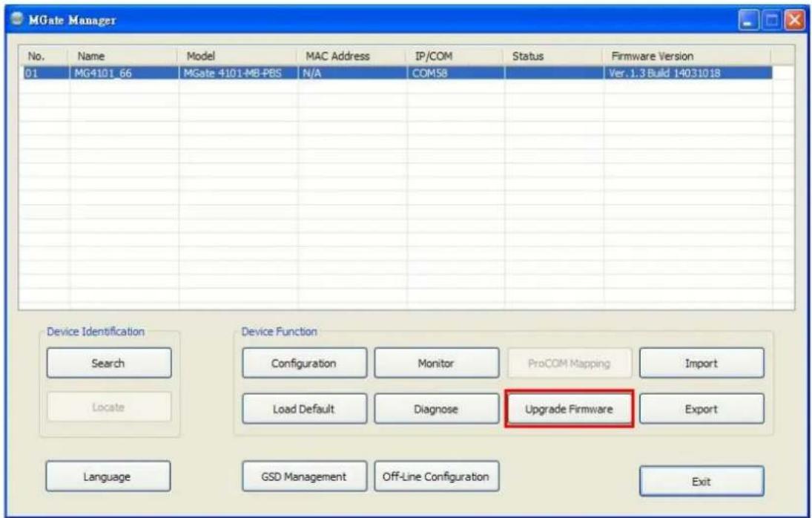The width and height of the screenshot is (812, 518).
Task: Exit MGate Manager
Action: point(702,481)
